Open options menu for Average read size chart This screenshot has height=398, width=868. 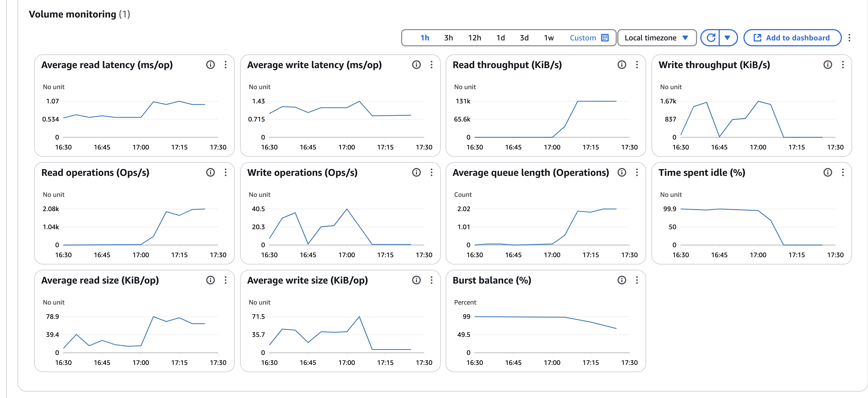click(225, 280)
